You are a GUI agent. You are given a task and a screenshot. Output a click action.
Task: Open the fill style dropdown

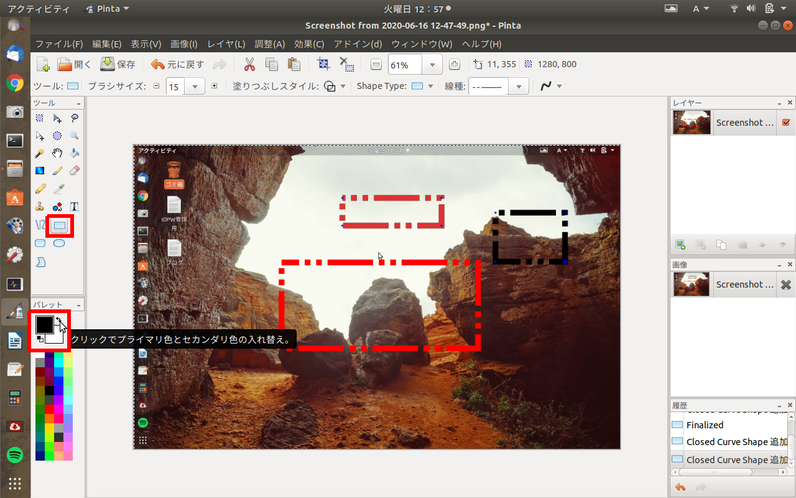click(343, 86)
